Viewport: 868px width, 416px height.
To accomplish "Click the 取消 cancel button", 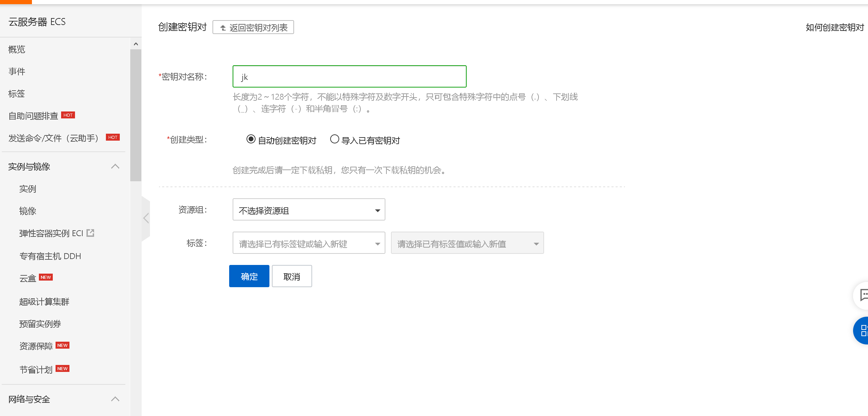I will click(292, 276).
